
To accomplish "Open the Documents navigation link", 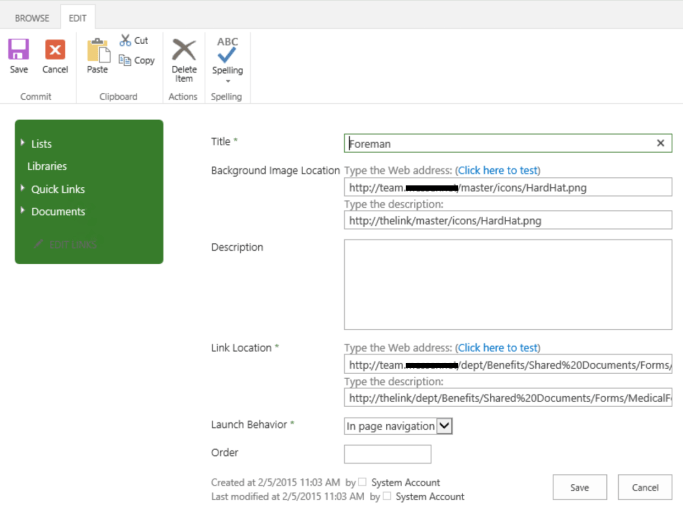I will [58, 212].
